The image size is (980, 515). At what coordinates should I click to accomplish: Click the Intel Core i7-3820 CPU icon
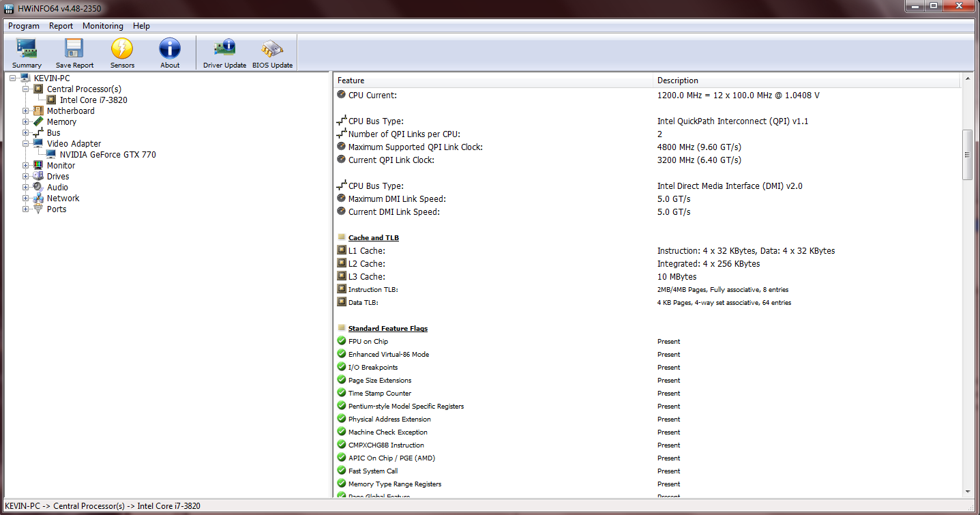coord(51,100)
